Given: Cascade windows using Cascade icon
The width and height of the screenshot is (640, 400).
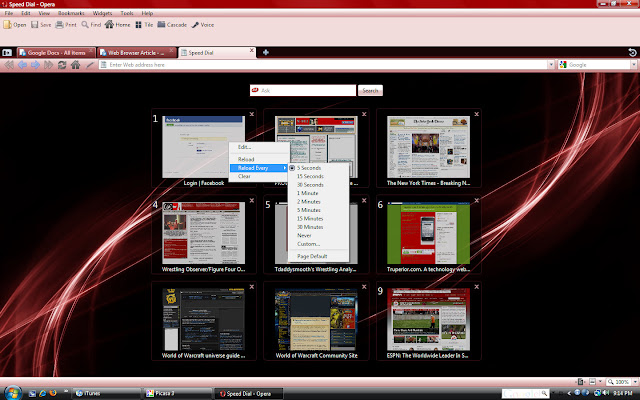Looking at the screenshot, I should pyautogui.click(x=172, y=25).
